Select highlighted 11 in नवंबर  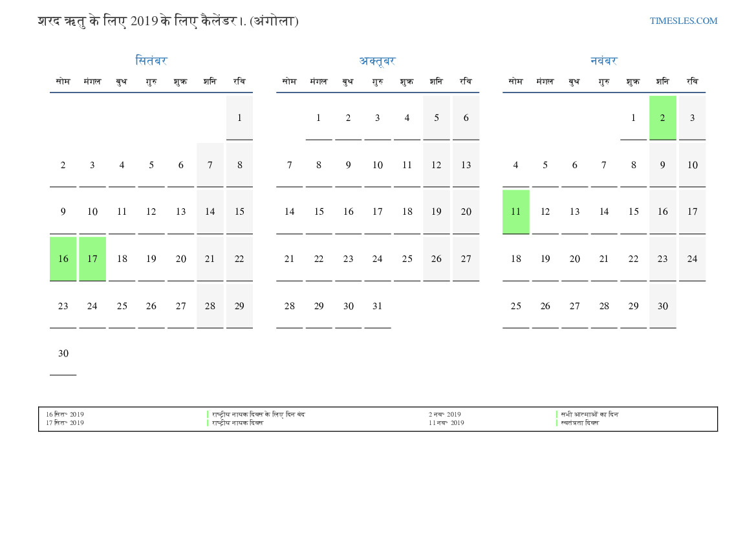[516, 212]
